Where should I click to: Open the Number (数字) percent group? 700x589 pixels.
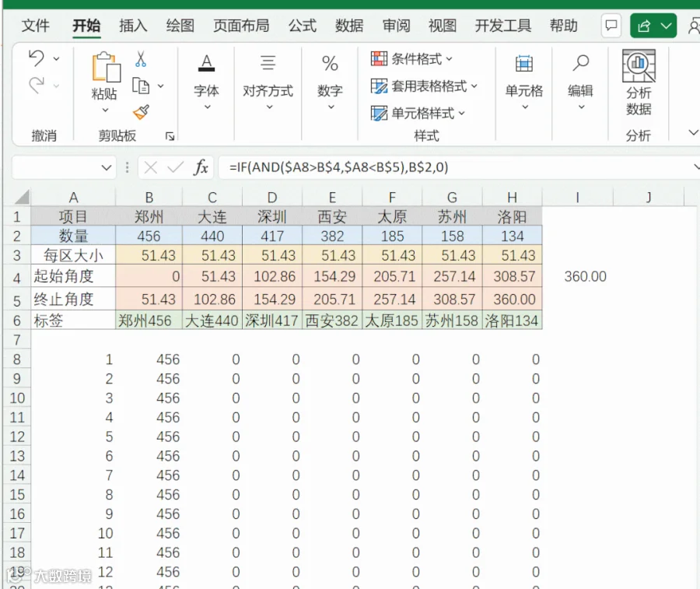pos(330,82)
